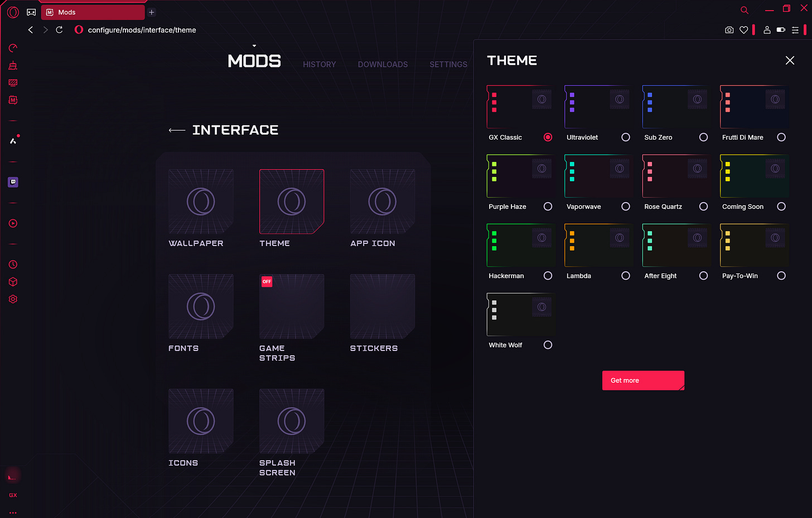Open the workspaces gamepad icon
The width and height of the screenshot is (812, 518).
click(31, 12)
